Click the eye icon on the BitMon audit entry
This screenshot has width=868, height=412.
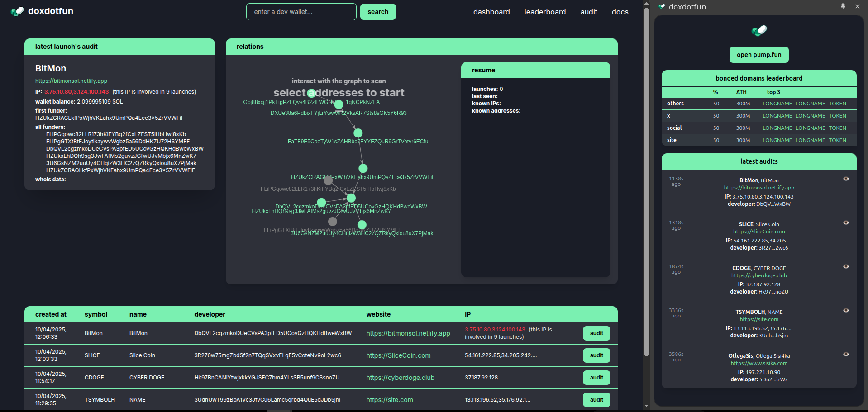pyautogui.click(x=846, y=179)
